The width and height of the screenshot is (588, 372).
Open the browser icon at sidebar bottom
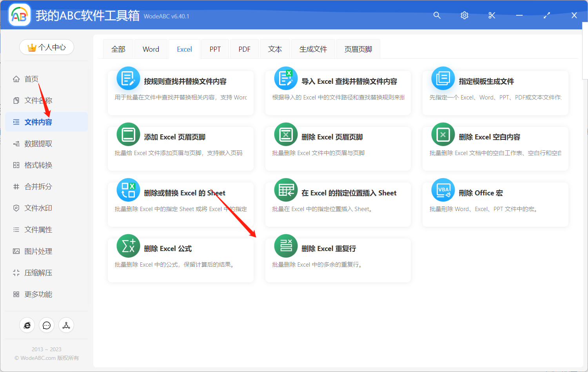pos(27,325)
